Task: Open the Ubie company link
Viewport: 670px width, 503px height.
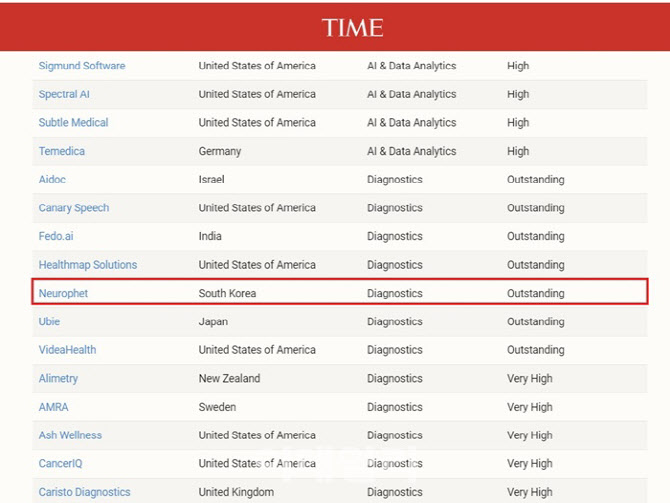Action: pyautogui.click(x=49, y=321)
